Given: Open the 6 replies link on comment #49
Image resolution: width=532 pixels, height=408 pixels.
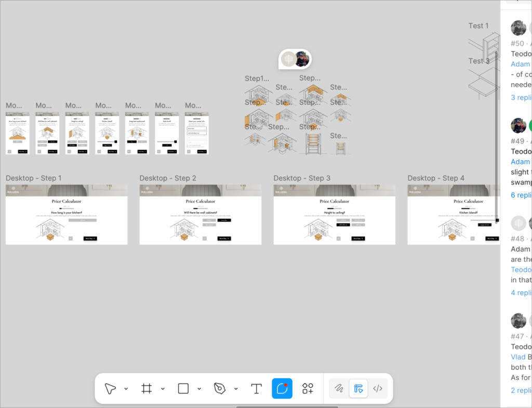Looking at the screenshot, I should [x=521, y=195].
